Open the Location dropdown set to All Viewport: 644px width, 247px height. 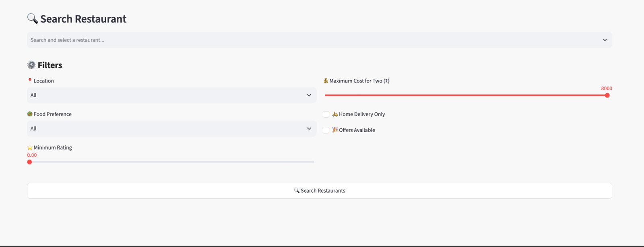171,95
